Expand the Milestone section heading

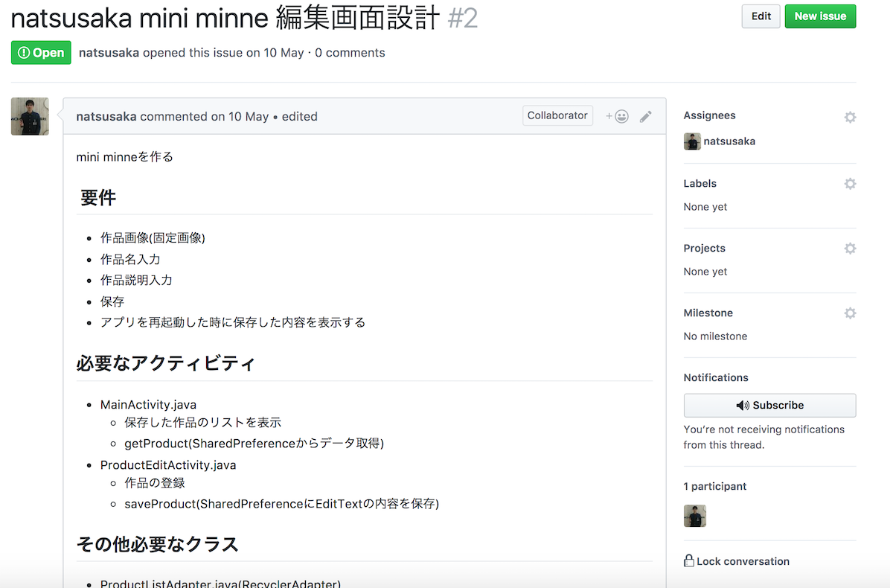(x=708, y=313)
